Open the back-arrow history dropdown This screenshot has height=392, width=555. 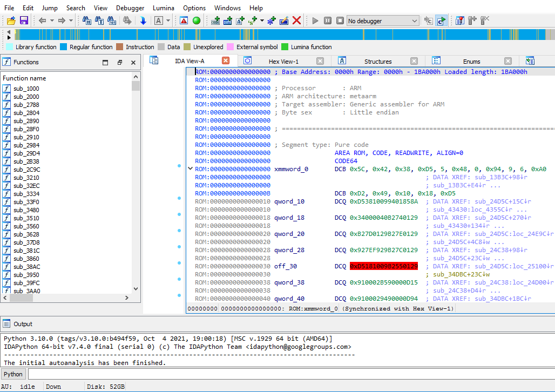[52, 21]
